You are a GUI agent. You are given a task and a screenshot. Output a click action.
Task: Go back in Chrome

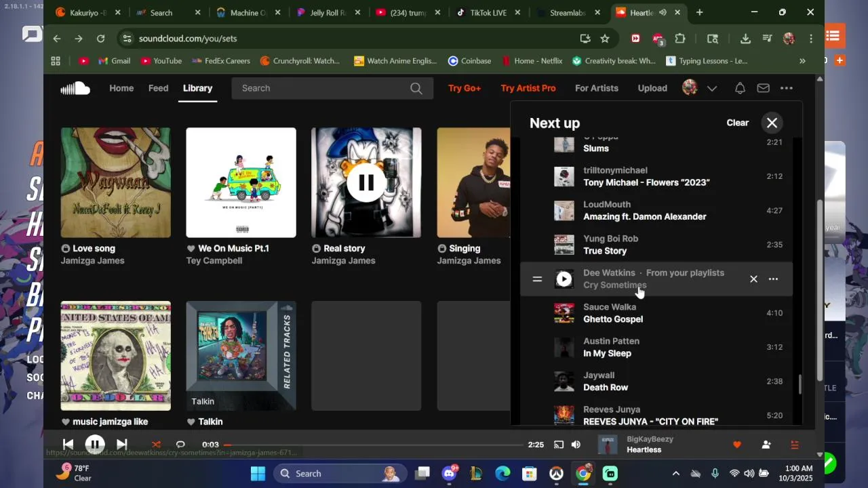(x=57, y=39)
